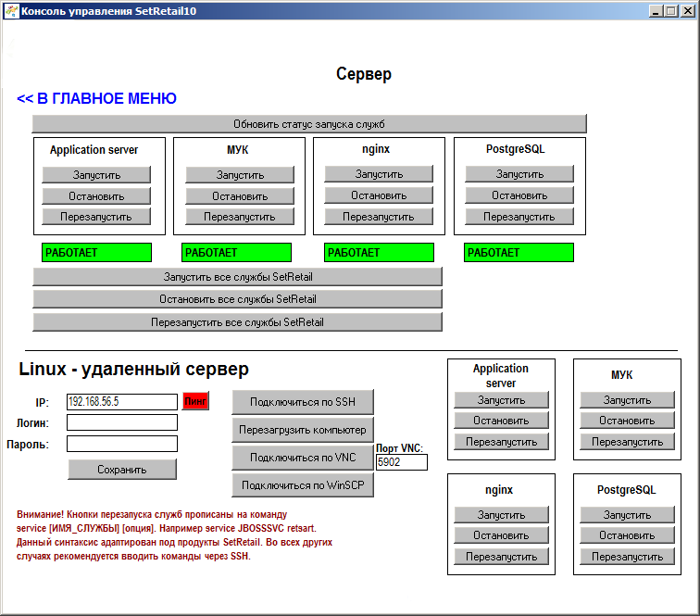
Task: Stop local PostgreSQL with Остановить
Action: click(x=519, y=195)
